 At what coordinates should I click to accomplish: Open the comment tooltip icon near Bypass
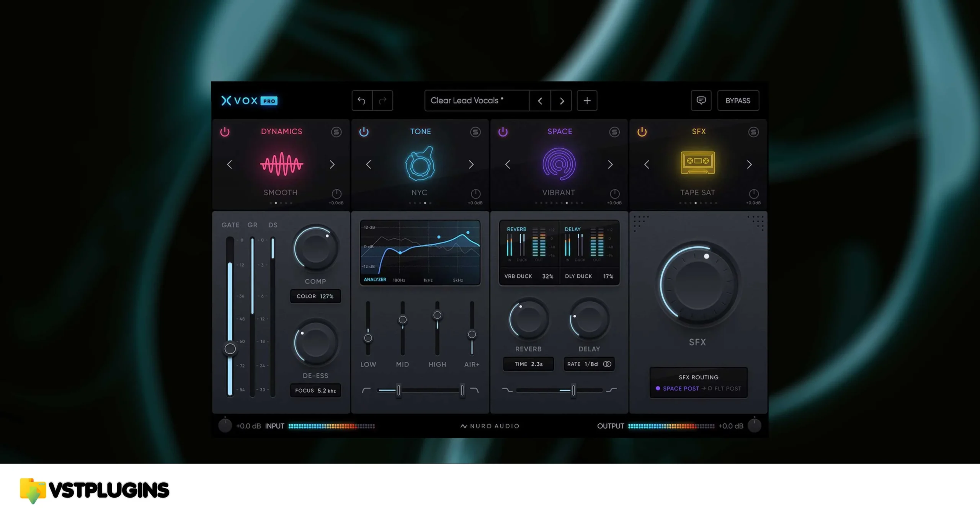pyautogui.click(x=701, y=101)
